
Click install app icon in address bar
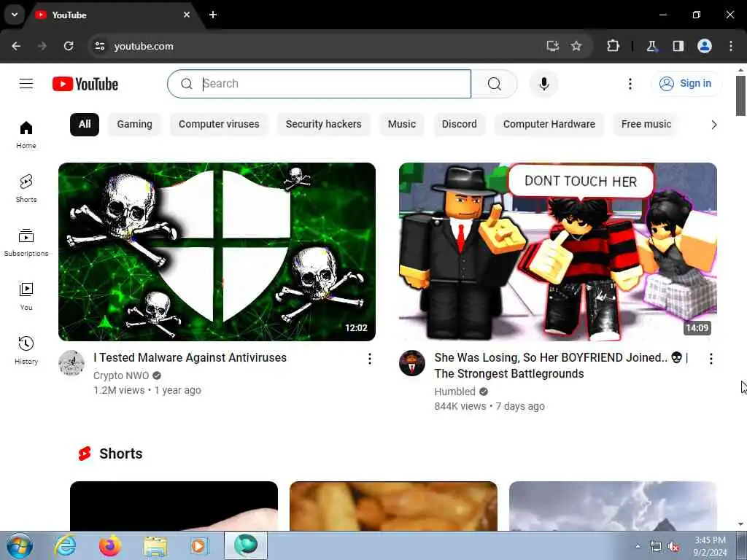(553, 46)
